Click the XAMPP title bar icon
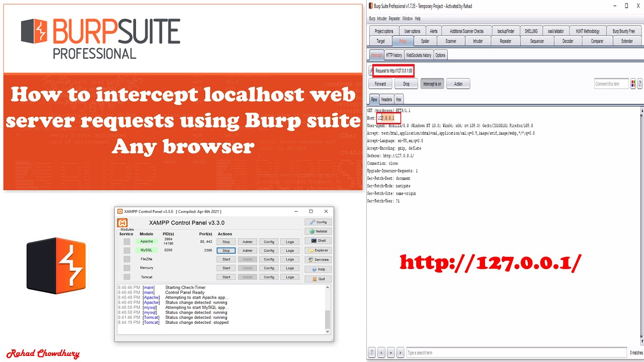The height and width of the screenshot is (362, 644). [x=120, y=212]
